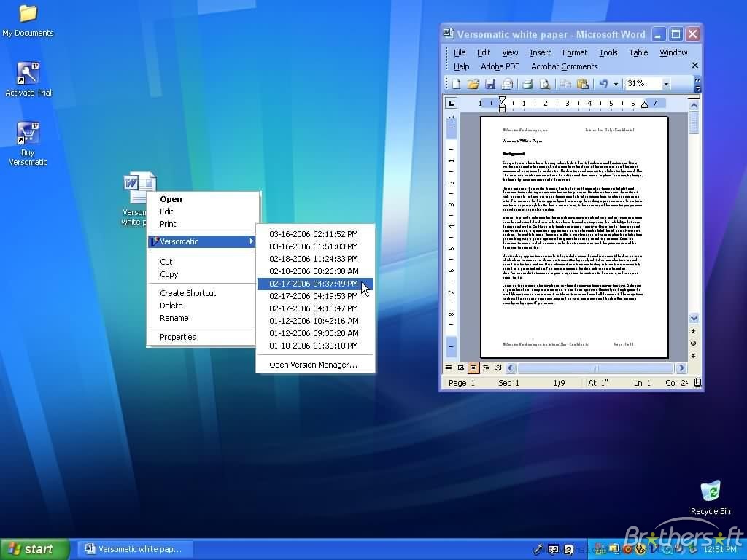Select the Print Layout view button
This screenshot has height=560, width=747.
coord(473,367)
